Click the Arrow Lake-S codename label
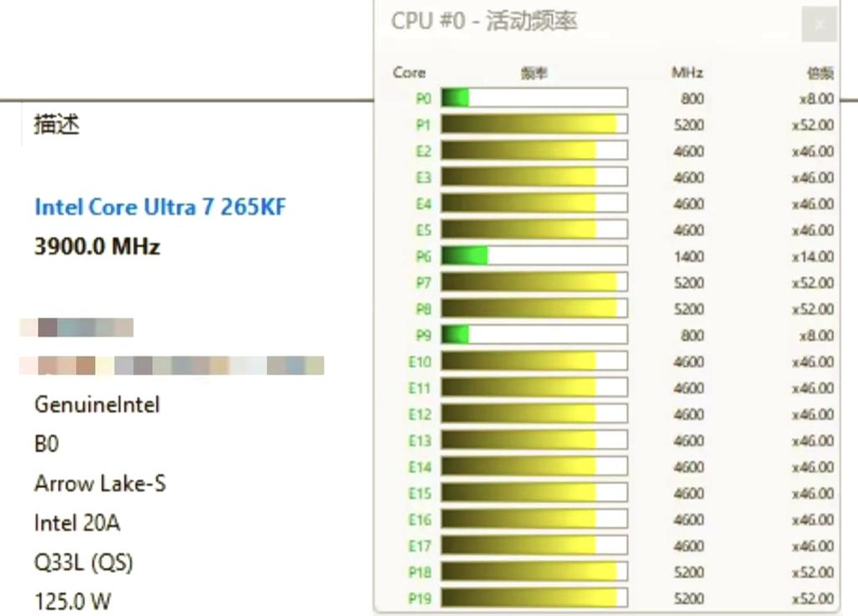The image size is (858, 616). pyautogui.click(x=100, y=483)
